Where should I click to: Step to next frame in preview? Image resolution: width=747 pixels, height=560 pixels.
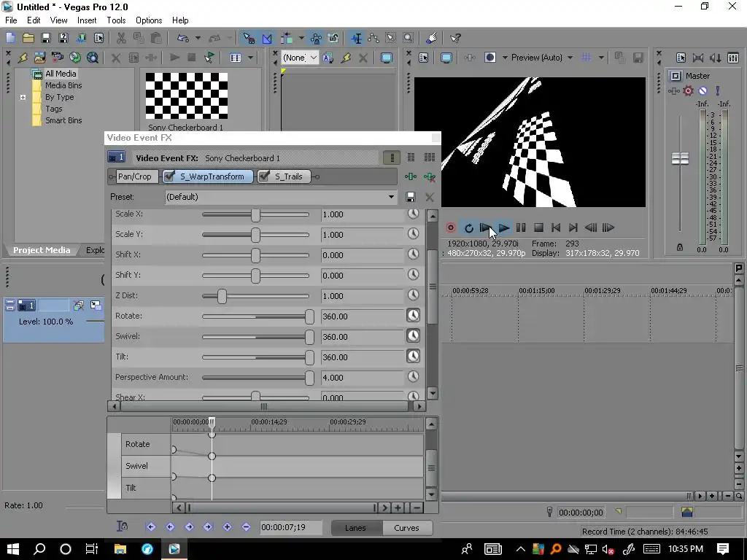pos(608,227)
